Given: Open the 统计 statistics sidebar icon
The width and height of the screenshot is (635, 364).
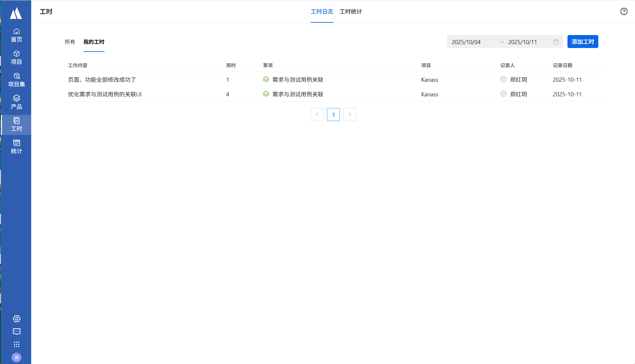Looking at the screenshot, I should [x=17, y=147].
